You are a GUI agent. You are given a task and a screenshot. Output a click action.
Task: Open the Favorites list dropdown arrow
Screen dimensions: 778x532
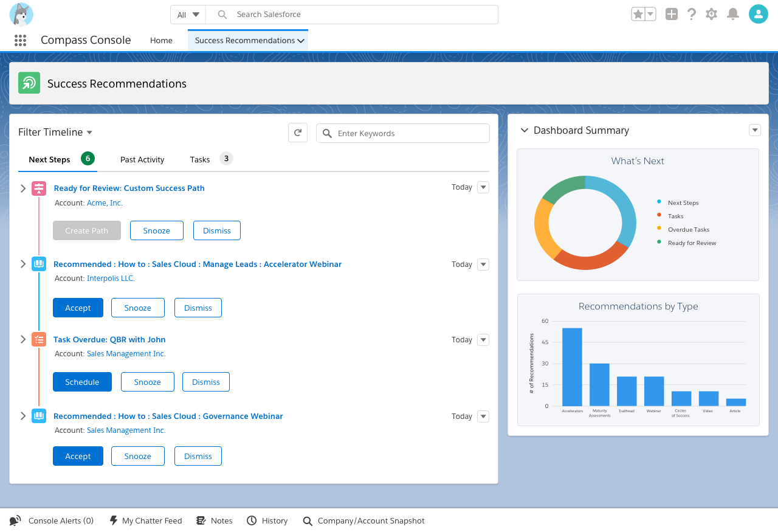[x=650, y=14]
